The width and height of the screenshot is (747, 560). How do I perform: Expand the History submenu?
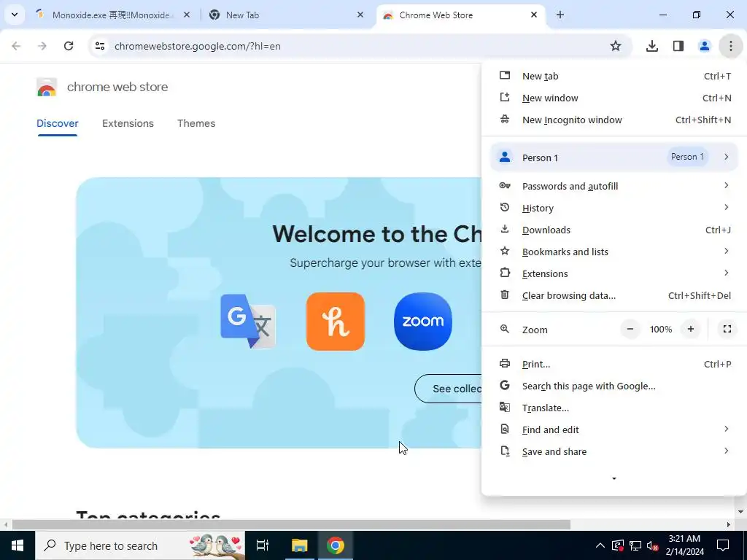(x=614, y=208)
